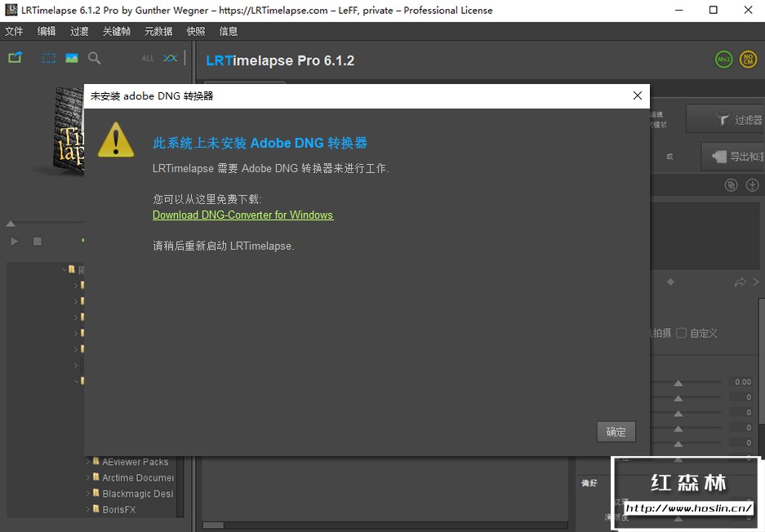Select BorisFX folder name
Screen dimensions: 765x532
(119, 510)
